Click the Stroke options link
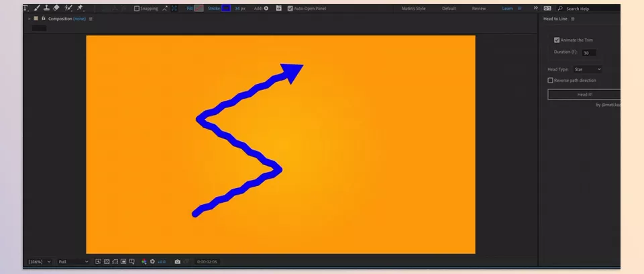Screen dimensions: 644x274 pos(213,8)
